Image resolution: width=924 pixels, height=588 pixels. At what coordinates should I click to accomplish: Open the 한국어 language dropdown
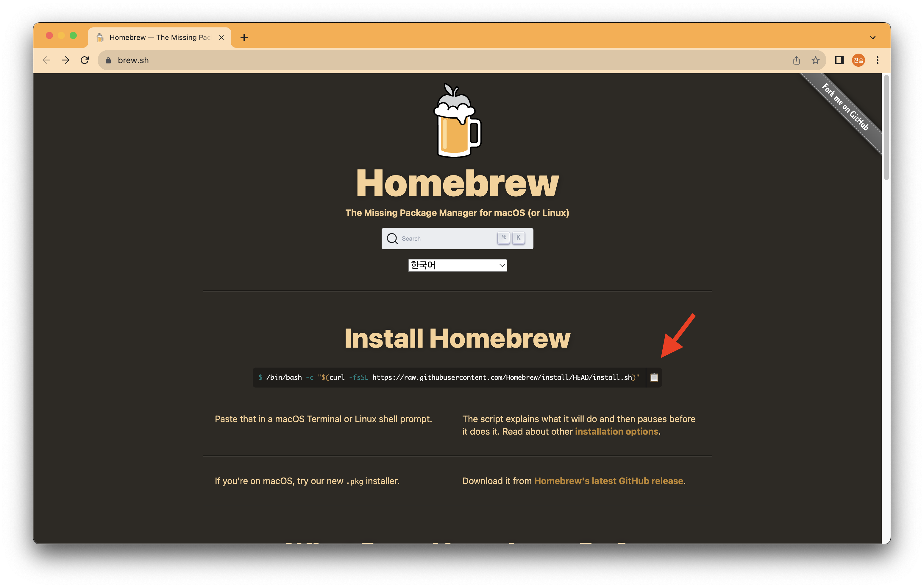(x=458, y=265)
